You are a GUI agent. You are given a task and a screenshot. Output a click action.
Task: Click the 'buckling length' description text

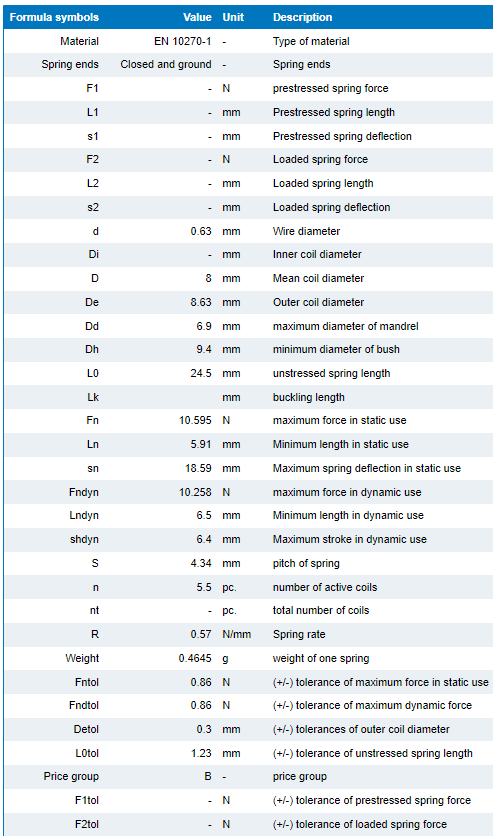309,397
